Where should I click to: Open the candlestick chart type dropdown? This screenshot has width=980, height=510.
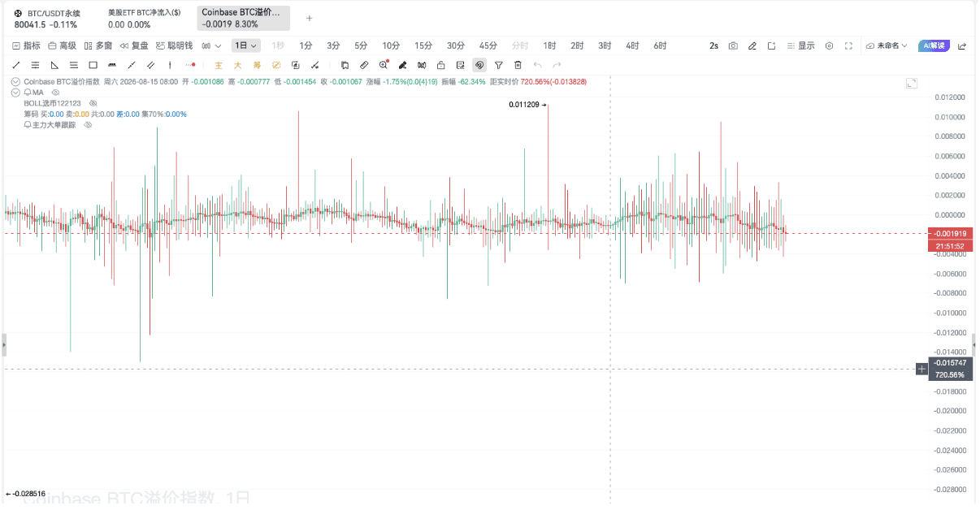point(211,46)
